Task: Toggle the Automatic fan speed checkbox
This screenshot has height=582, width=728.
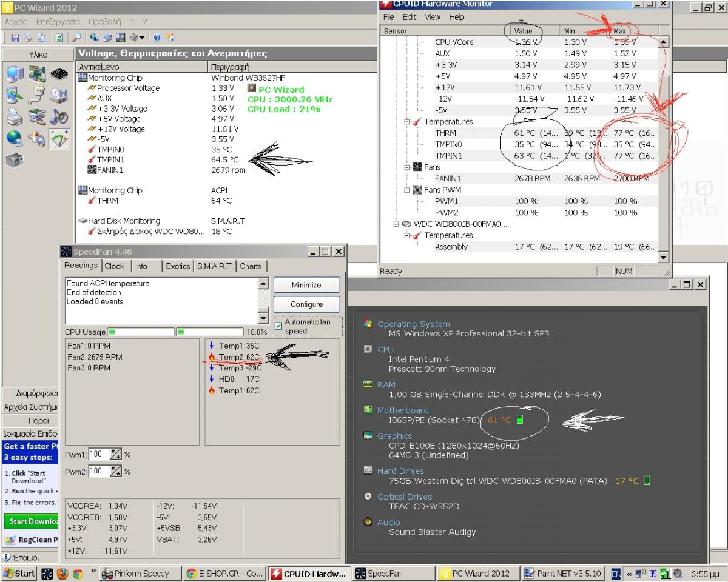Action: click(278, 326)
